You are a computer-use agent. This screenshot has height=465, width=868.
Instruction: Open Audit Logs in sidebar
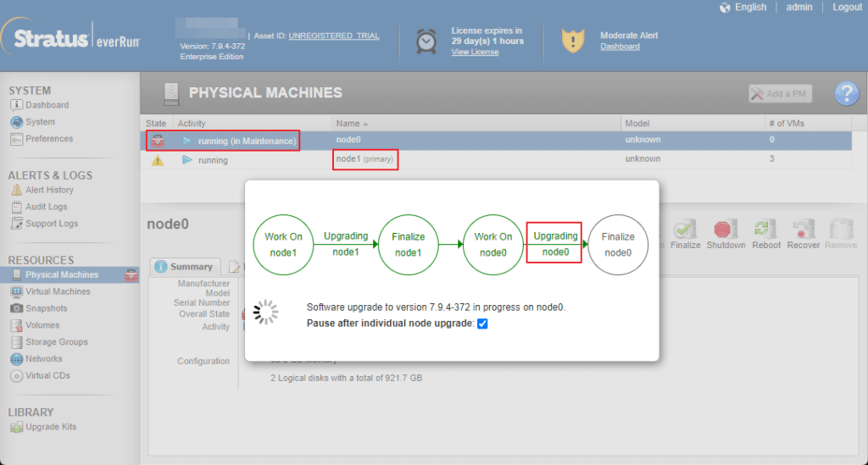pyautogui.click(x=46, y=207)
